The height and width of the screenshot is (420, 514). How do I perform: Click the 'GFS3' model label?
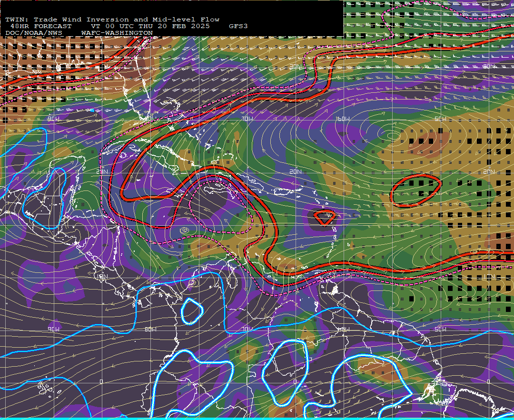pos(238,26)
